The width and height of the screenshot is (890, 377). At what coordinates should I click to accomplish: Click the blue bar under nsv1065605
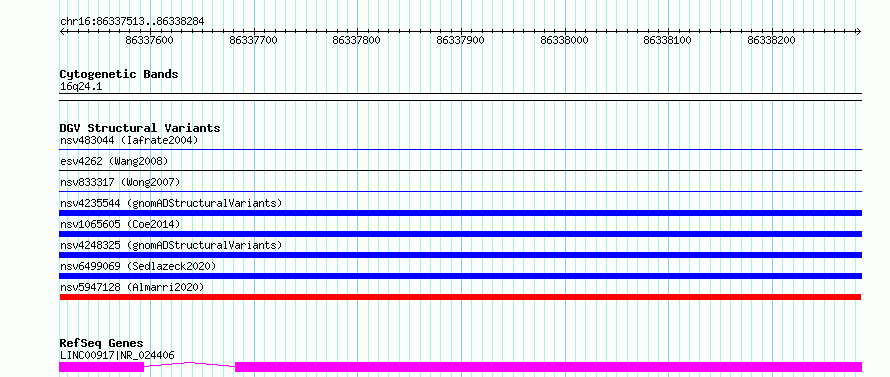[460, 234]
